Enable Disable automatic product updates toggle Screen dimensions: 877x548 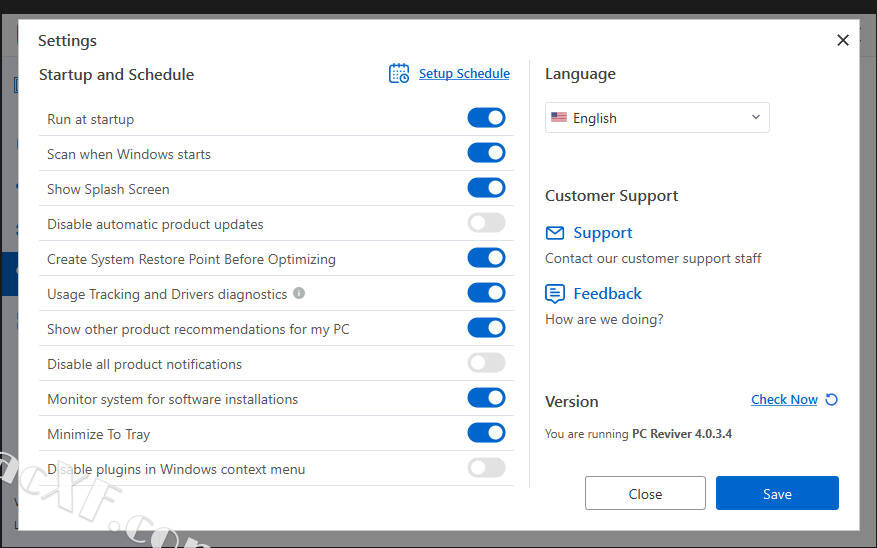click(486, 223)
